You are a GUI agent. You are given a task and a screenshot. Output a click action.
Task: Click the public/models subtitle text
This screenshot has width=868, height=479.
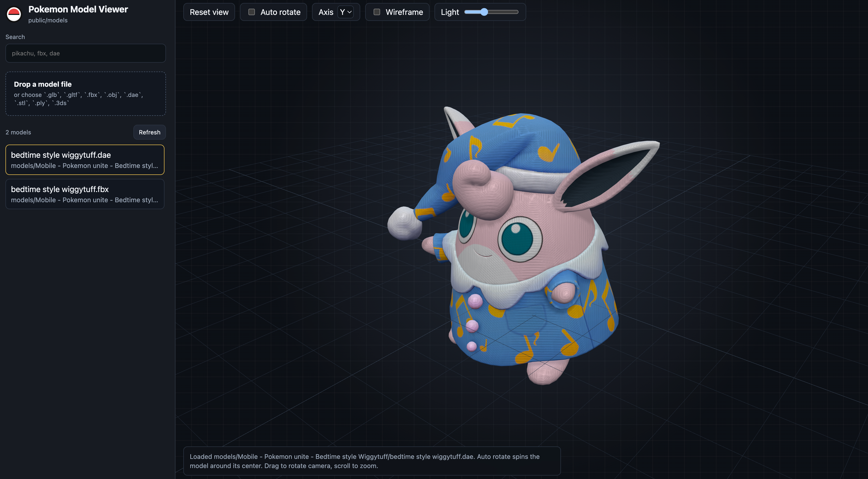pyautogui.click(x=48, y=20)
